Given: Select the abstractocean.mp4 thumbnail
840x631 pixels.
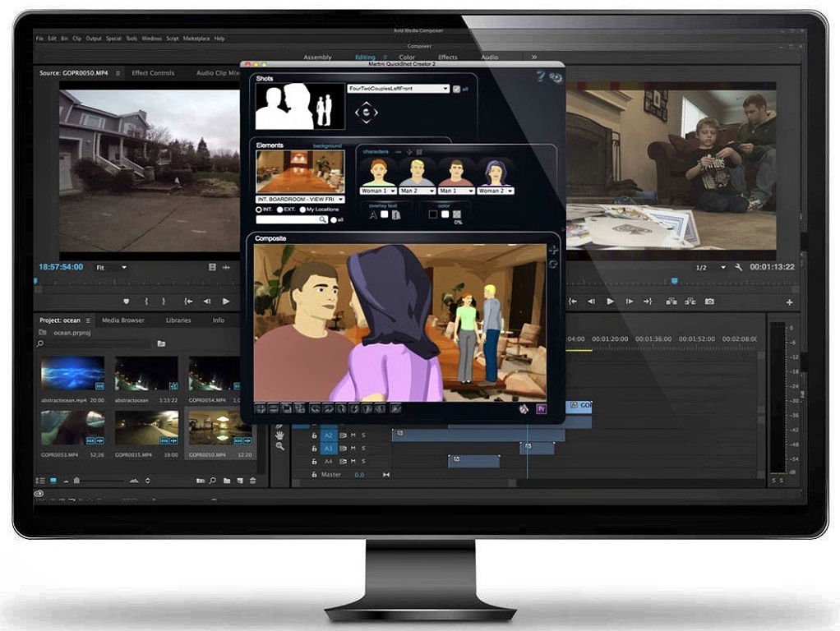Looking at the screenshot, I should (x=73, y=373).
